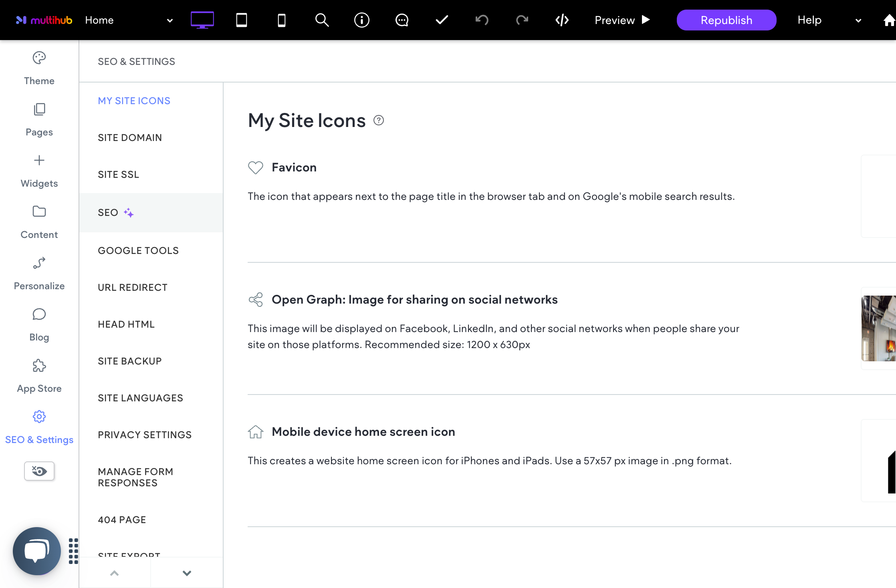The width and height of the screenshot is (896, 588).
Task: Switch to mobile phone view
Action: click(x=282, y=20)
